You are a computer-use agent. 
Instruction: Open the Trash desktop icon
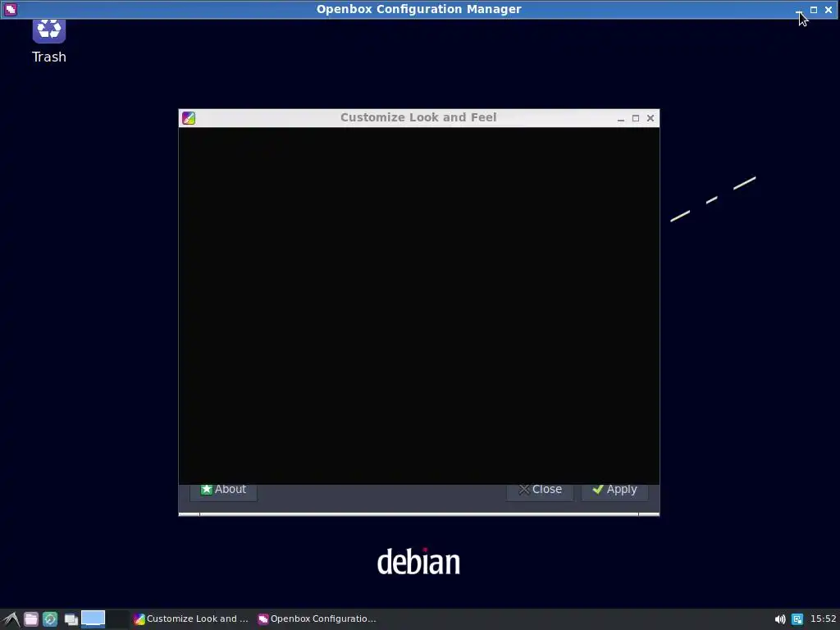click(x=48, y=42)
